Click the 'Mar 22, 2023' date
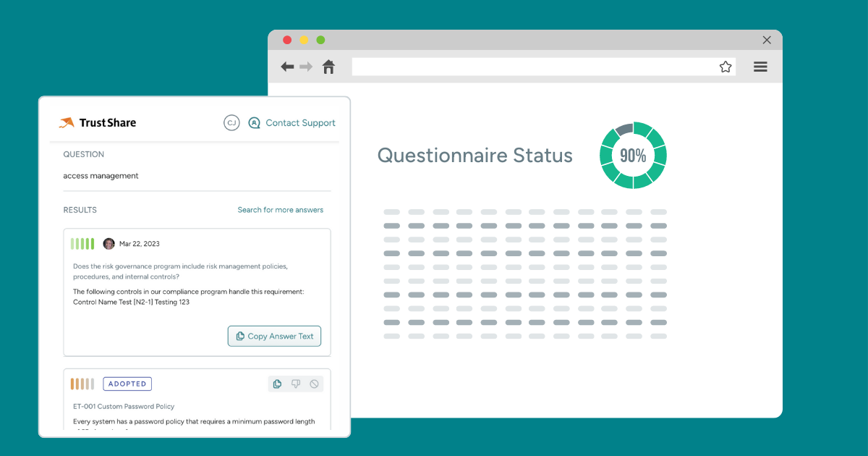This screenshot has height=456, width=868. (140, 244)
